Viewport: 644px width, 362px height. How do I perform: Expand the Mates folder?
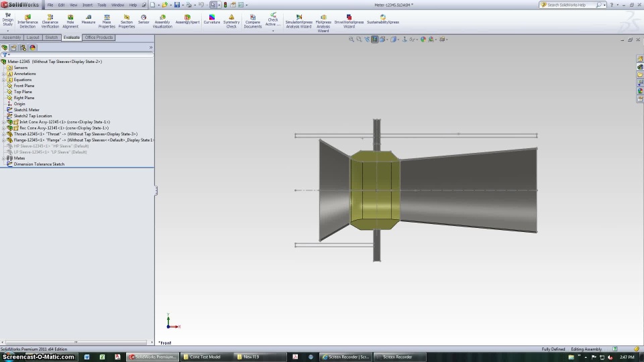[x=4, y=158]
